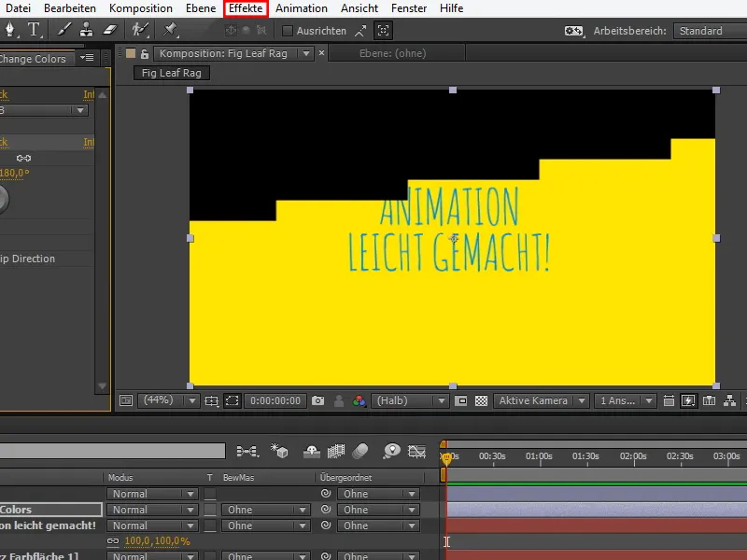Toggle frame blending for timeline
Image resolution: width=747 pixels, height=560 pixels.
click(336, 451)
